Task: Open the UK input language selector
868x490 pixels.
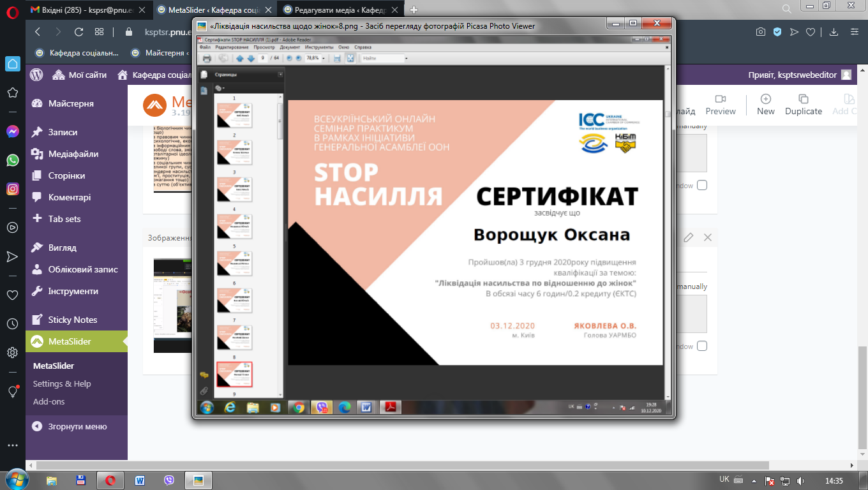Action: [724, 479]
